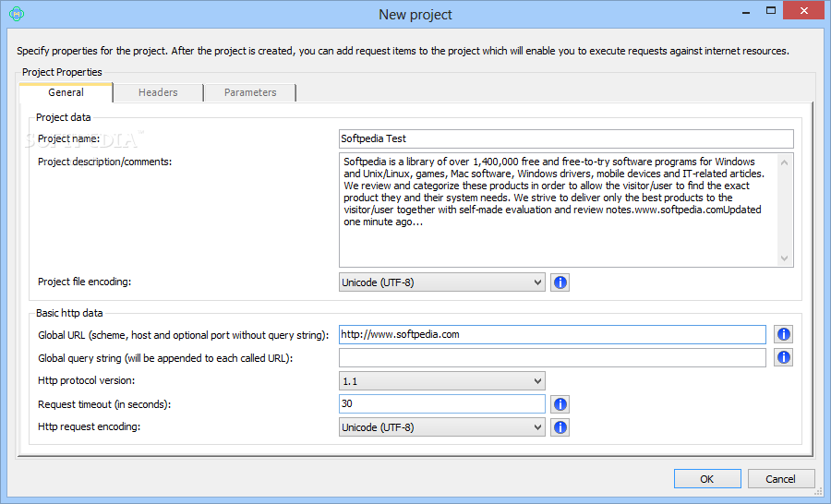831x504 pixels.
Task: Open the Project file encoding dropdown
Action: point(442,282)
